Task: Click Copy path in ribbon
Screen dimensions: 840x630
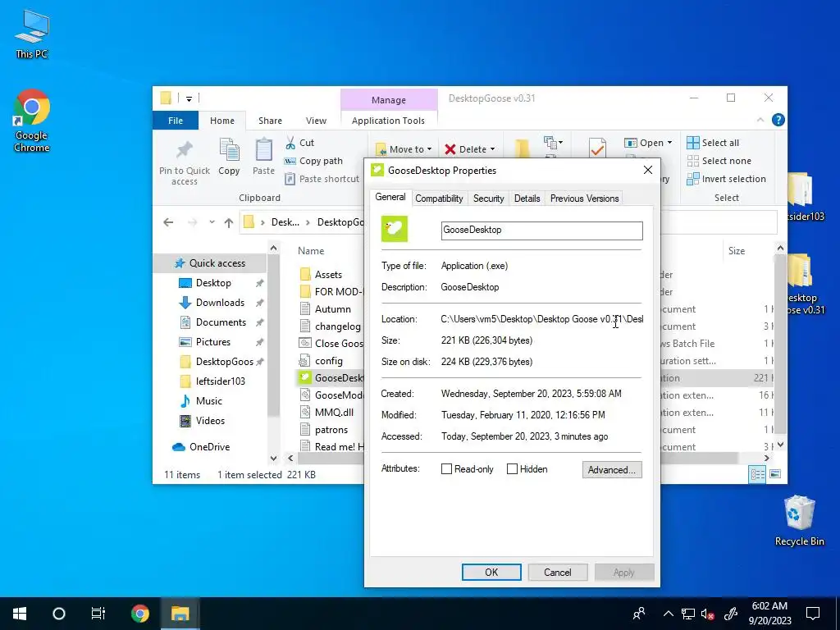Action: point(314,161)
